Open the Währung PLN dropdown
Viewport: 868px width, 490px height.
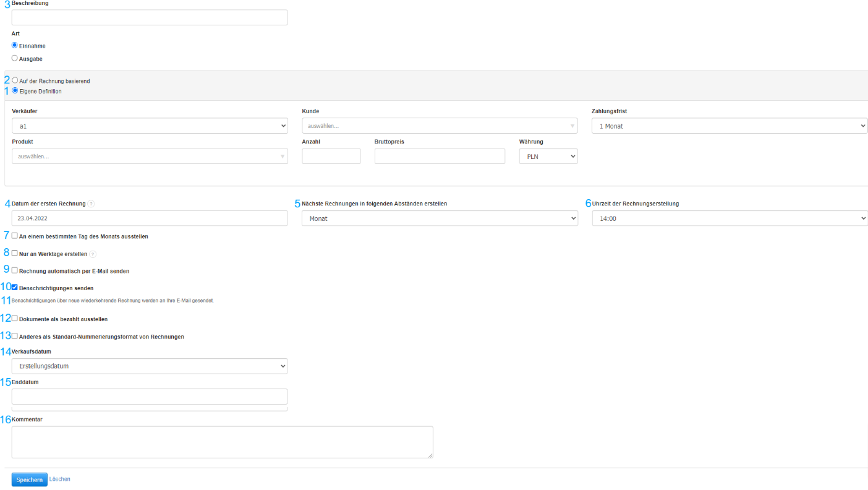tap(548, 157)
